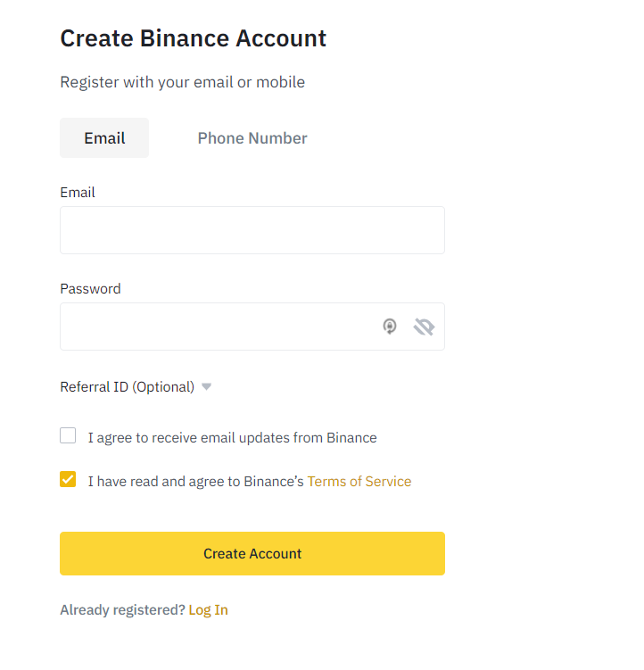
Task: Focus the Password input field
Action: (214, 327)
